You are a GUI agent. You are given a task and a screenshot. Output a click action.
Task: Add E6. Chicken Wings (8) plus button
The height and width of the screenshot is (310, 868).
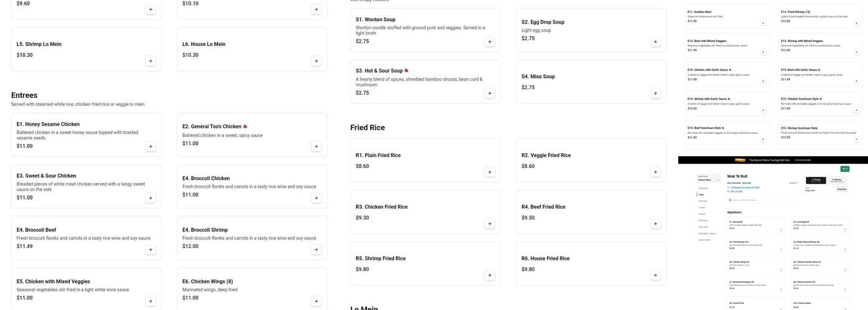[x=316, y=301]
